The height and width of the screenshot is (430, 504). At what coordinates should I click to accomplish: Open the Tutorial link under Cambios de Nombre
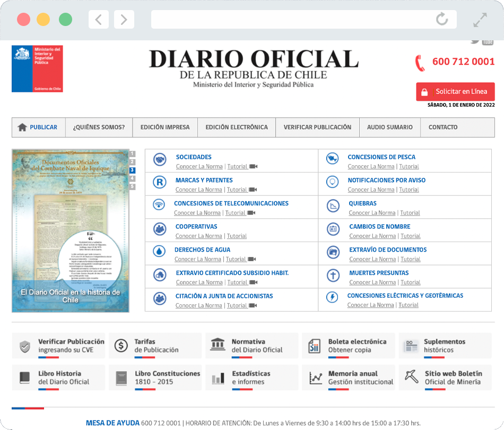pyautogui.click(x=411, y=236)
